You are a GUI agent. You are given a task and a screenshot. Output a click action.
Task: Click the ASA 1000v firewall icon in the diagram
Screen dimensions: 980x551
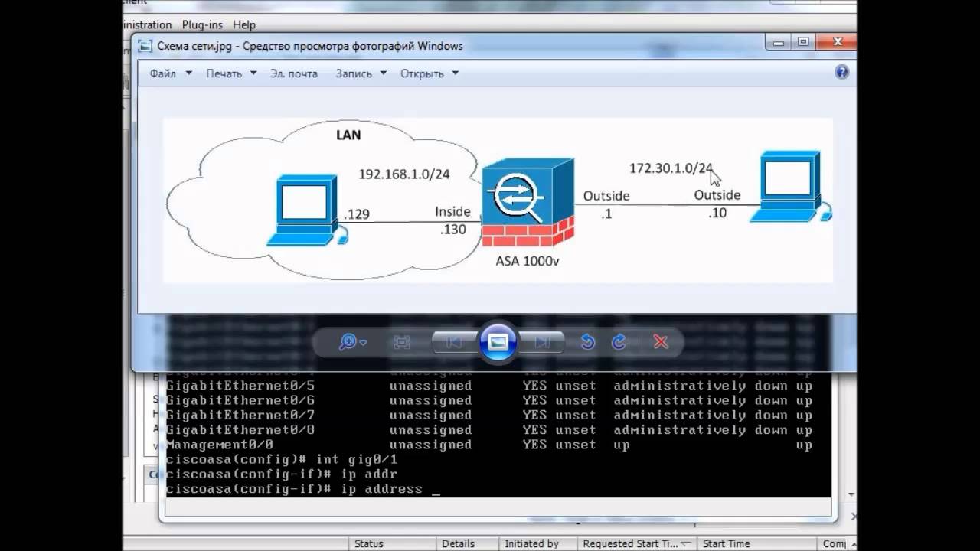528,203
